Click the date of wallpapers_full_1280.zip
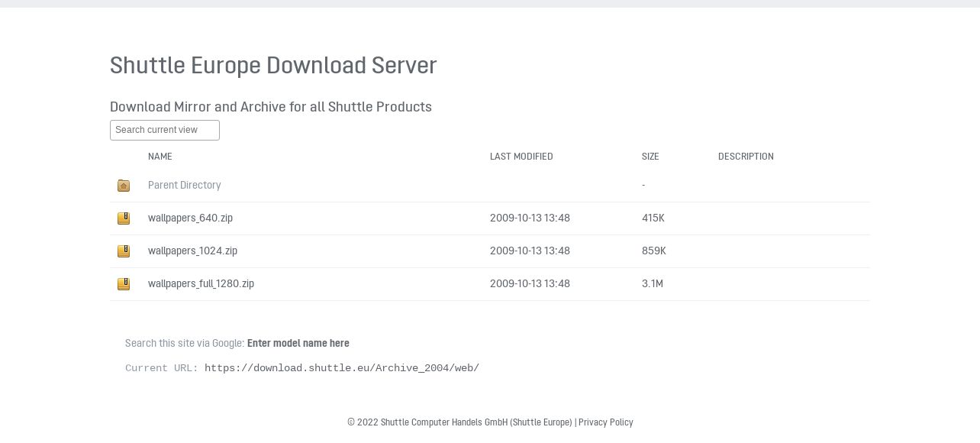 530,283
